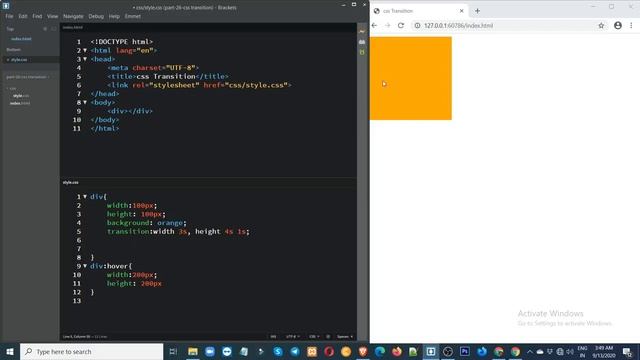Open the CSS language dropdown in status bar
640x360 pixels.
(314, 337)
